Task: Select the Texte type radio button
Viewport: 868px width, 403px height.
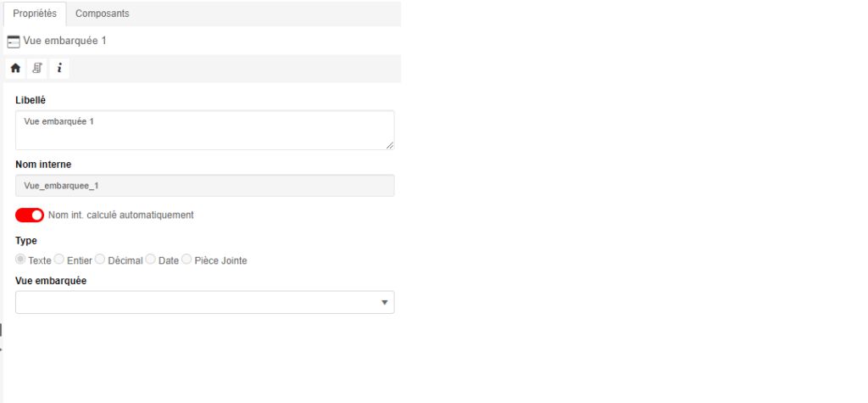Action: (21, 260)
